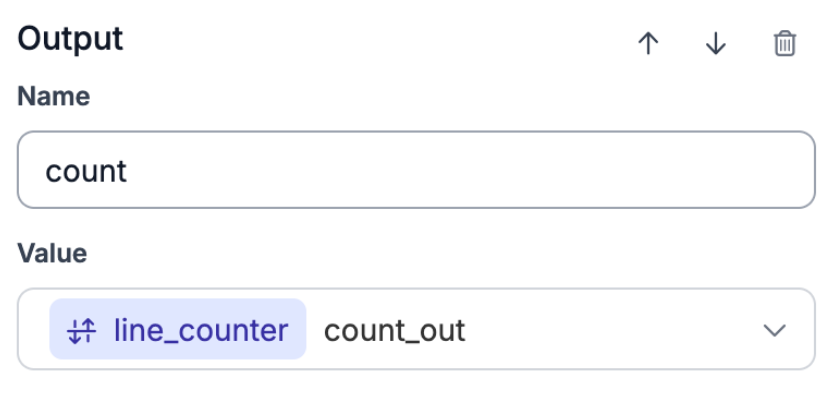Show the options for count_out

[x=774, y=330]
